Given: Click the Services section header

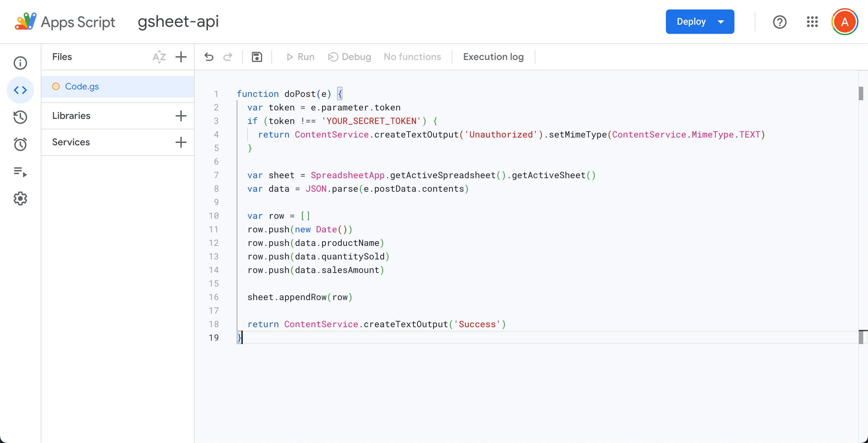Looking at the screenshot, I should [71, 142].
